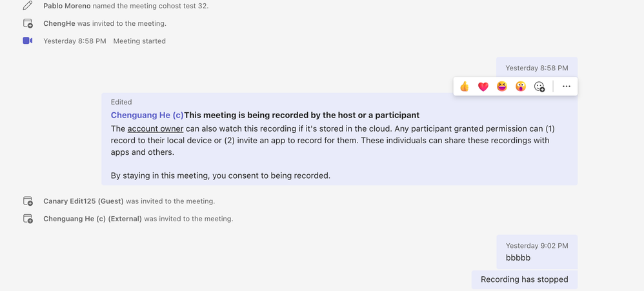The image size is (644, 291).
Task: Click invite icon beside Chenguang He (External)
Action: pos(28,219)
